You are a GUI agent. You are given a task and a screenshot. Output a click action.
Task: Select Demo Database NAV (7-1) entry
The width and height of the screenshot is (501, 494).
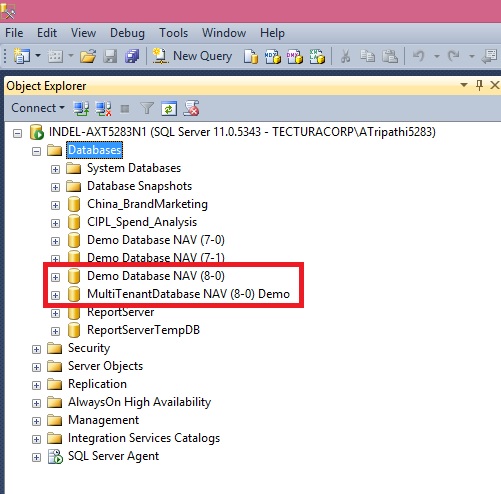pos(156,257)
